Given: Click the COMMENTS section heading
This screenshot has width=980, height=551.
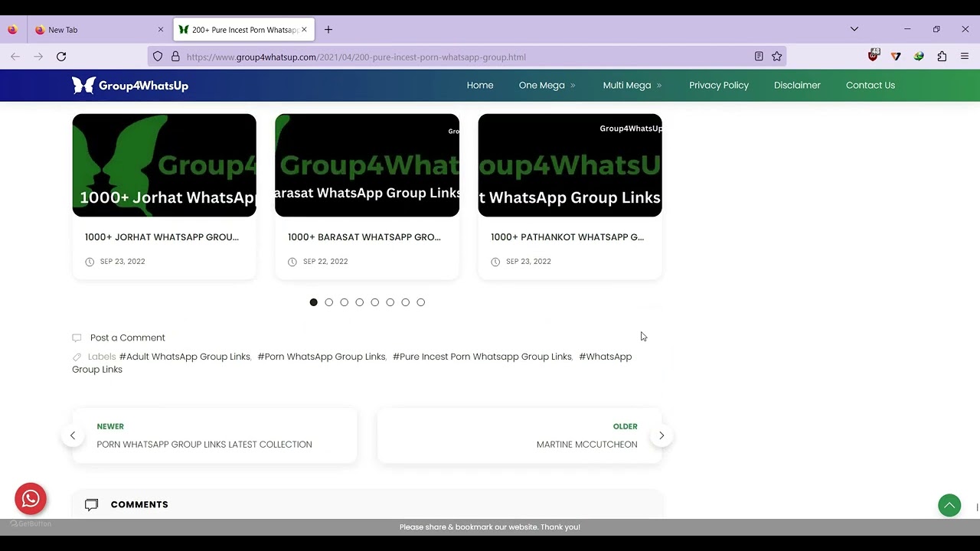Looking at the screenshot, I should [x=139, y=505].
